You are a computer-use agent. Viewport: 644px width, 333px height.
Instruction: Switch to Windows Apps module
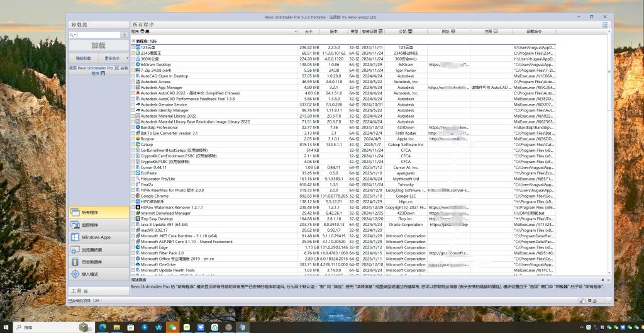click(x=98, y=237)
